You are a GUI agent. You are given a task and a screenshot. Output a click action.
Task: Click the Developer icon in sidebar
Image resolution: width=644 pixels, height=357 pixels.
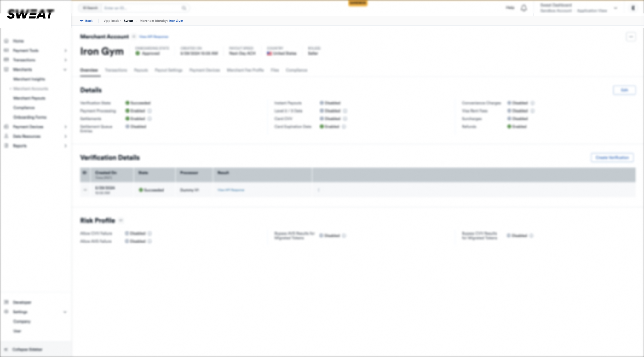[x=6, y=302]
